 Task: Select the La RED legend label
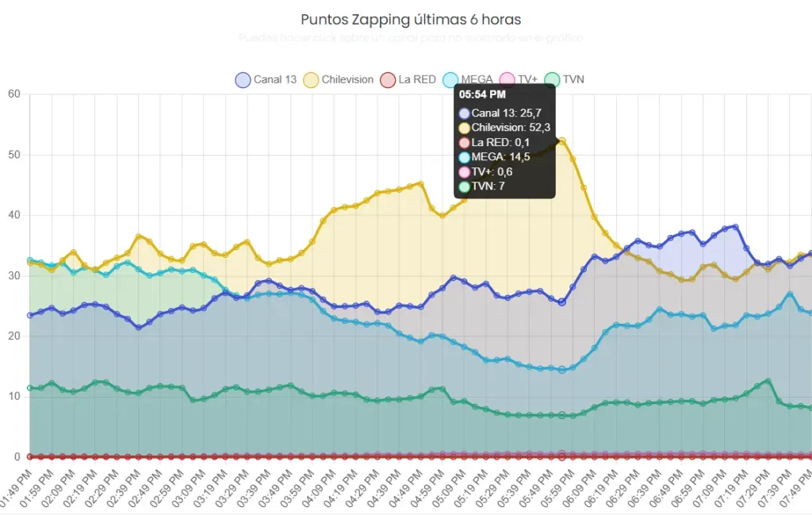click(416, 79)
